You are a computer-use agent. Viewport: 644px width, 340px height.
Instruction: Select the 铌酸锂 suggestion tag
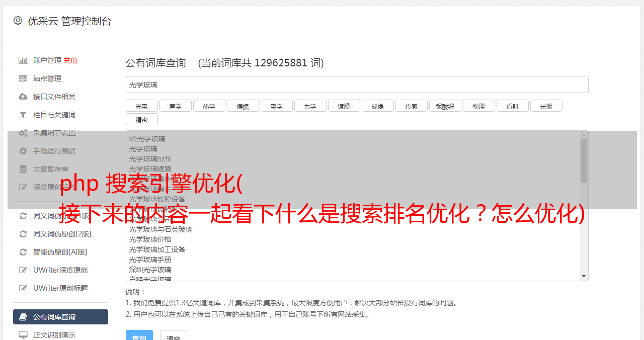coord(445,106)
